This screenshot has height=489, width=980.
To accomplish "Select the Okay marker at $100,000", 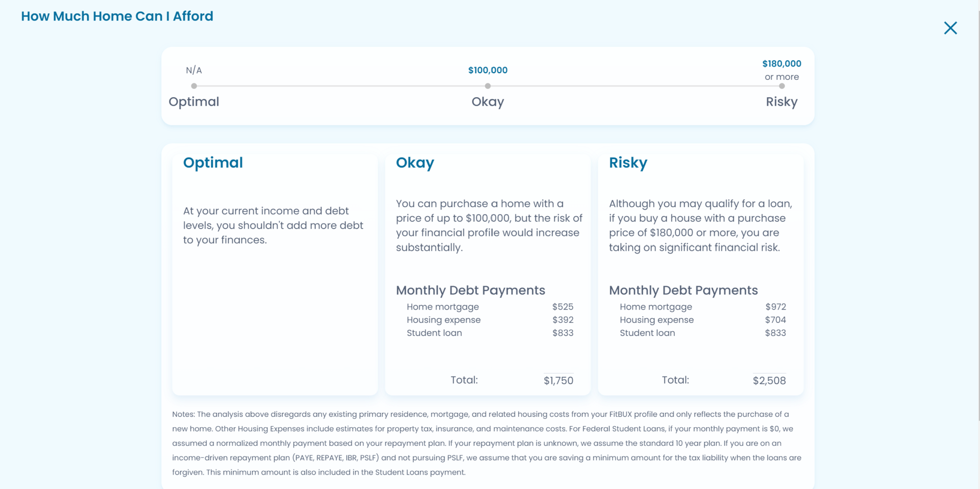I will point(488,86).
